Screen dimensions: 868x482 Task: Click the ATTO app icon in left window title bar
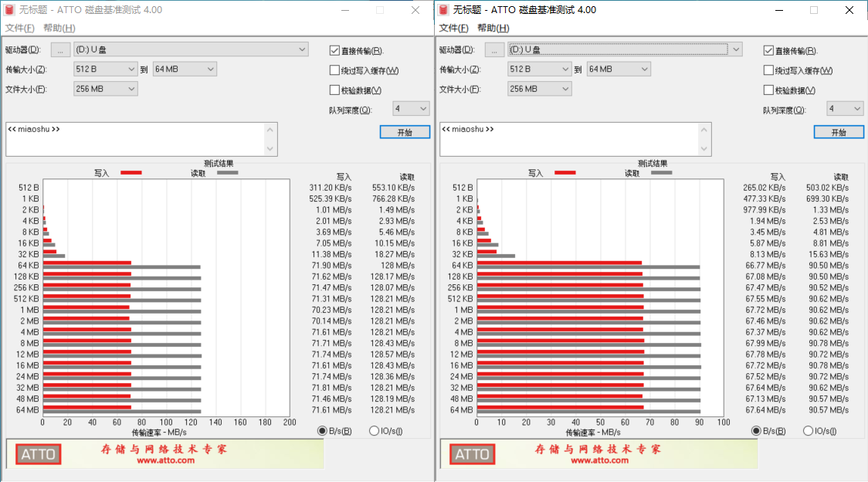tap(9, 10)
